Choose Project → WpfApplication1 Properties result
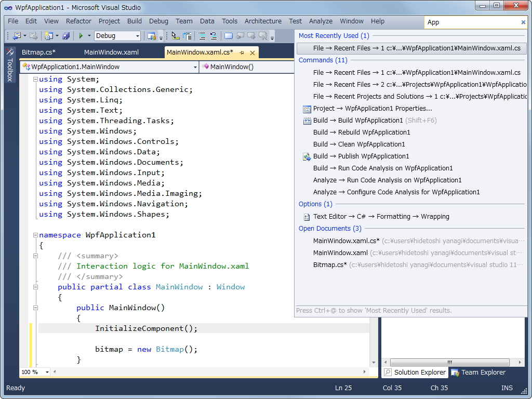The height and width of the screenshot is (399, 532). 373,109
